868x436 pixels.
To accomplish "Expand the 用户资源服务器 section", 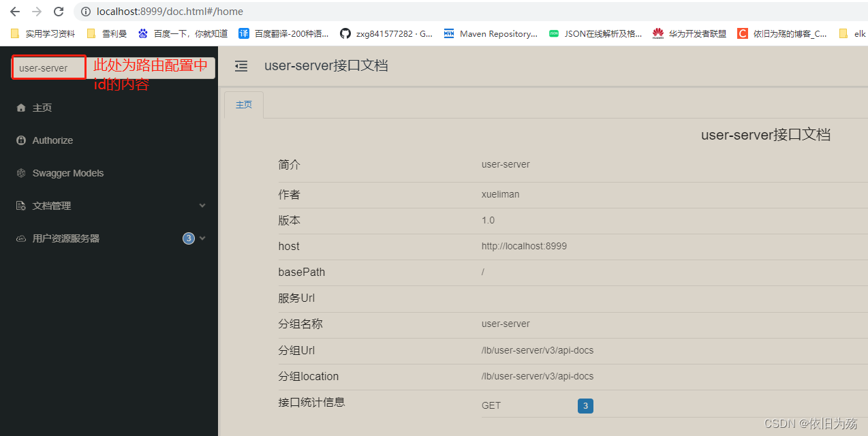I will [202, 238].
